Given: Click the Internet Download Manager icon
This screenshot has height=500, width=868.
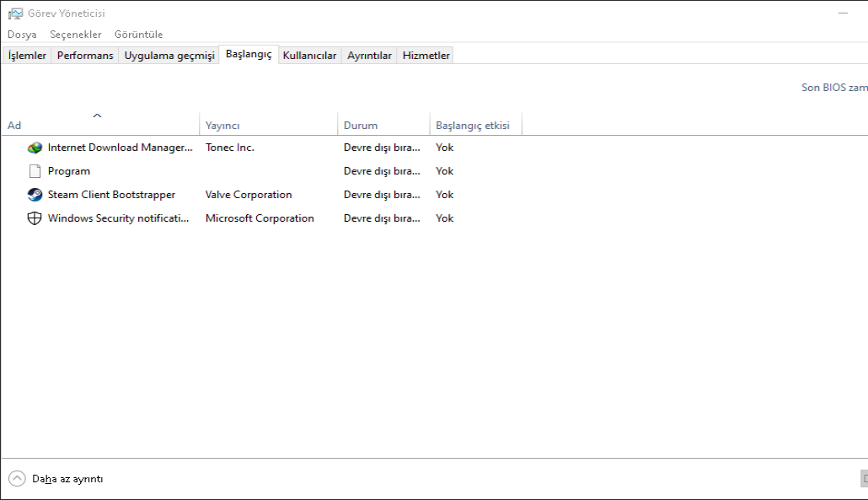Looking at the screenshot, I should [35, 148].
